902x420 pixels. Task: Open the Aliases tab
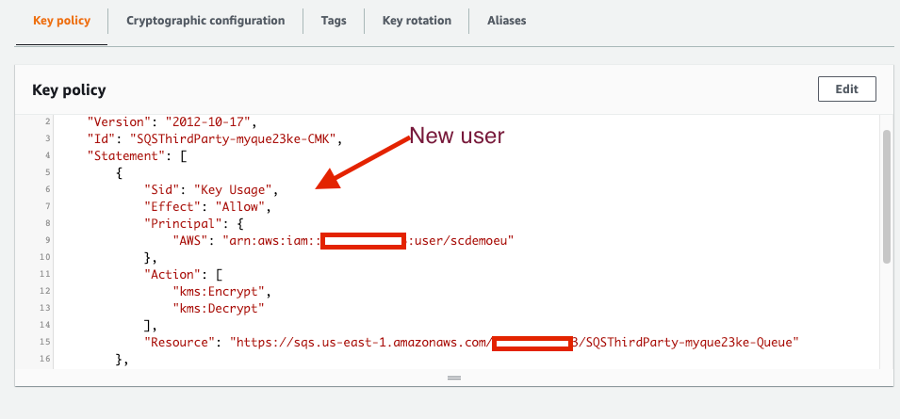click(506, 21)
